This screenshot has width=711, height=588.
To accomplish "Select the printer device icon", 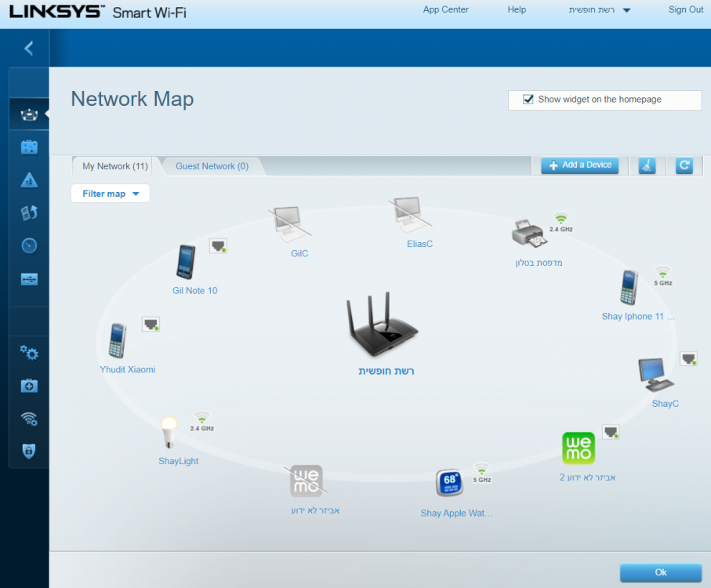I will point(528,234).
